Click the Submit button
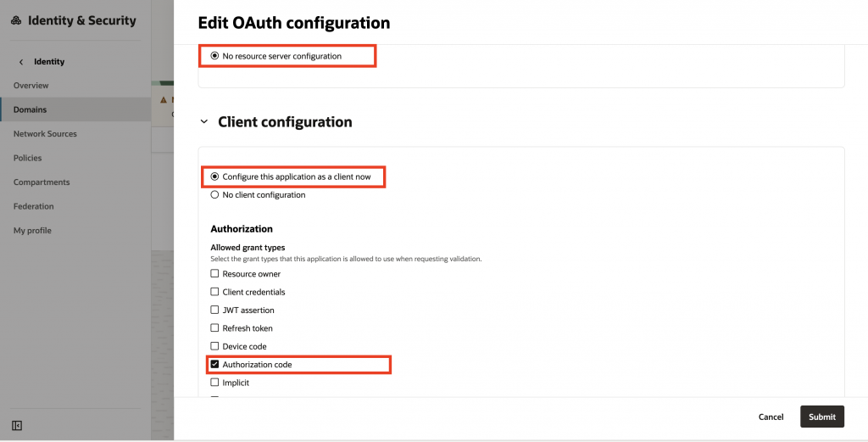Image resolution: width=868 pixels, height=442 pixels. [x=821, y=417]
